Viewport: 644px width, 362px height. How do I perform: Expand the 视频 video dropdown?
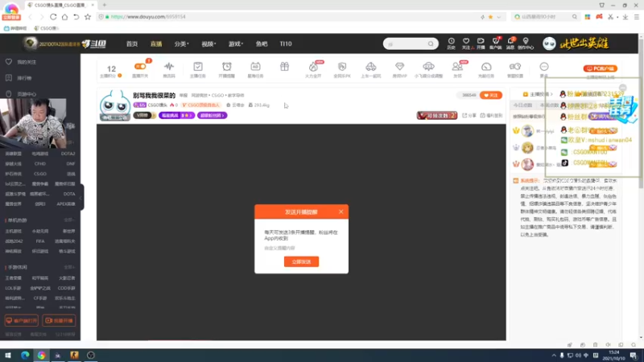tap(208, 44)
